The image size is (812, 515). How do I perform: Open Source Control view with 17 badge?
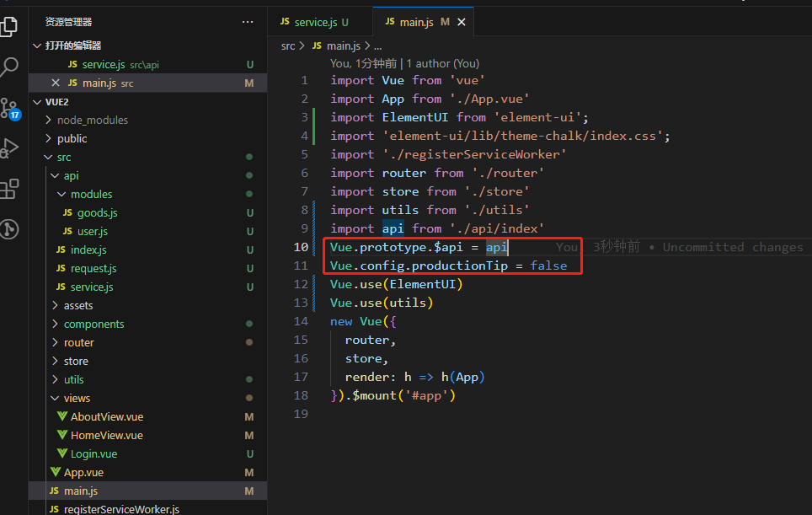[x=10, y=108]
